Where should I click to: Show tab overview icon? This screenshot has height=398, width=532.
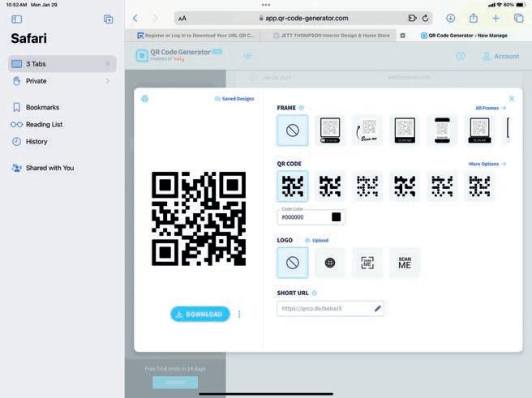[518, 19]
